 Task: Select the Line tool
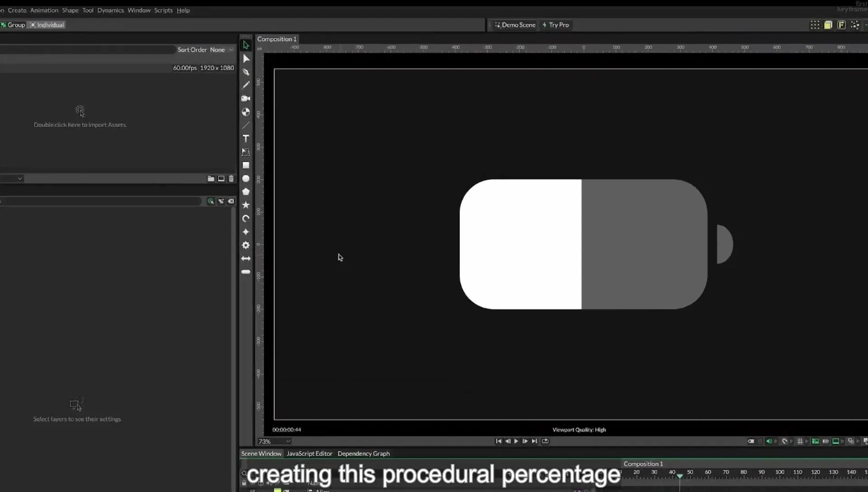pyautogui.click(x=246, y=125)
